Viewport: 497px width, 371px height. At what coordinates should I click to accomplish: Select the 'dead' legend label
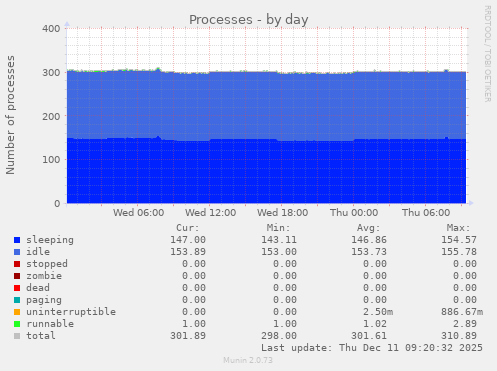tap(38, 288)
